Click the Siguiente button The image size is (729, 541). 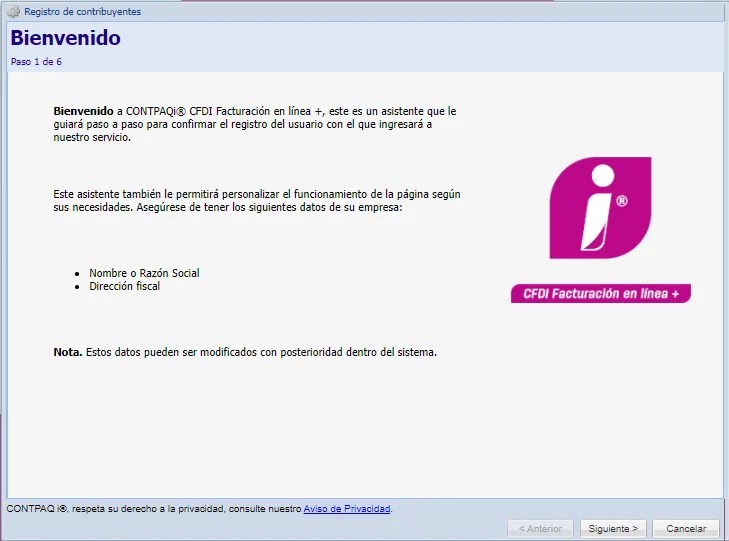coord(613,528)
